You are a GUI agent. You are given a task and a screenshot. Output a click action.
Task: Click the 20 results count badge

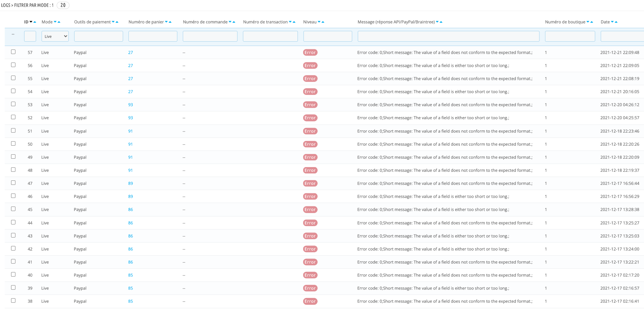[63, 5]
